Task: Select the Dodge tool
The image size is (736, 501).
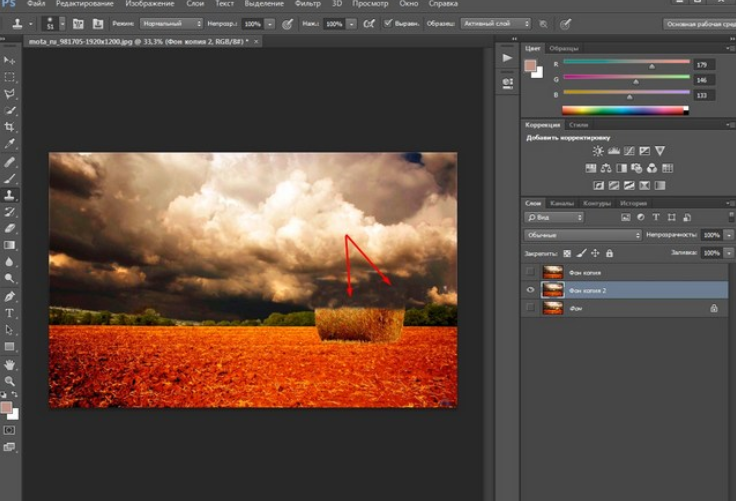Action: tap(9, 278)
